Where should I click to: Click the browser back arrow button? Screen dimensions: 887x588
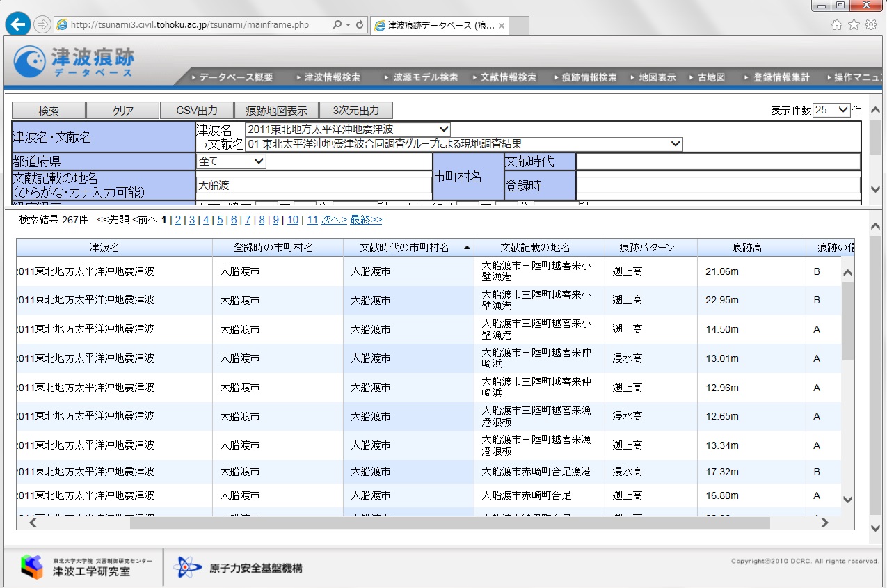[17, 24]
